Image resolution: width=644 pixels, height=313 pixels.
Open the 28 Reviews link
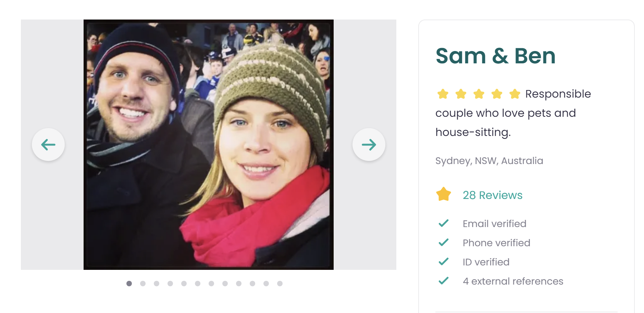[x=492, y=195]
